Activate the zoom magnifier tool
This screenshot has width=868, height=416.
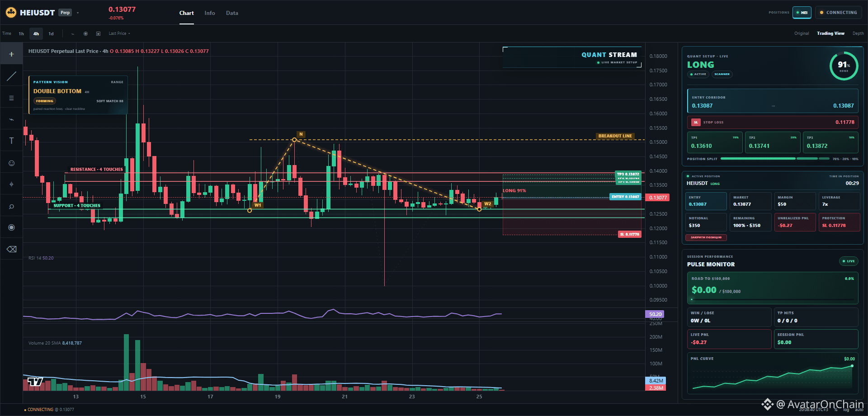coord(11,207)
